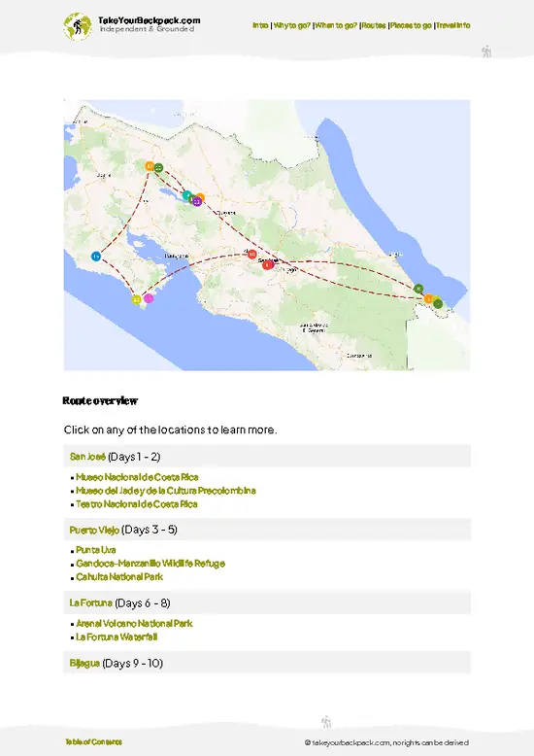
Task: Open Museo del Jade y de la Cultura Precolombina
Action: pyautogui.click(x=166, y=491)
